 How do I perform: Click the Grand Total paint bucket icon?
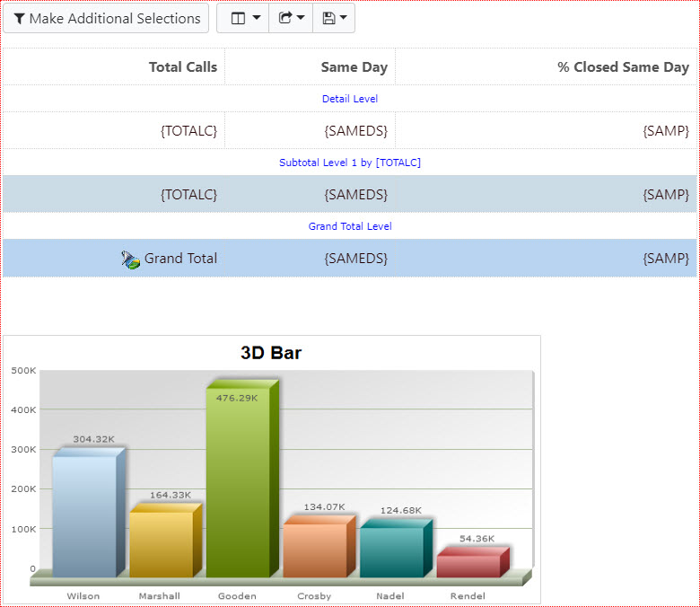[130, 260]
